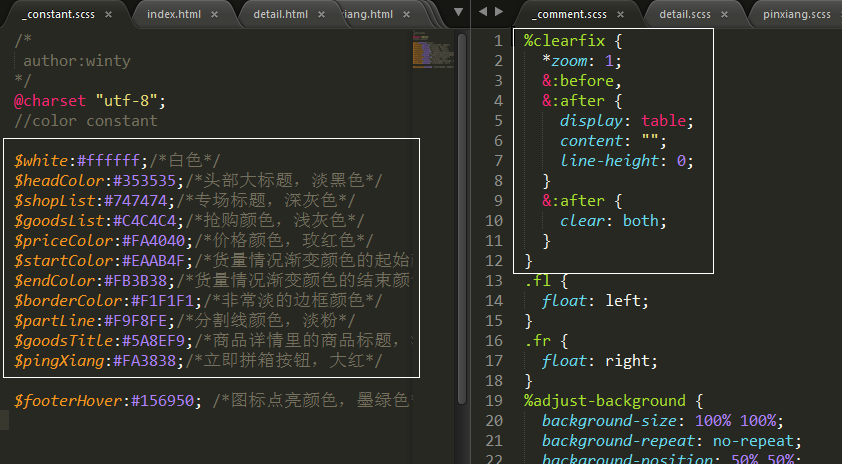Close the detail.scss tab
Viewport: 842px width, 464px height.
pos(724,15)
